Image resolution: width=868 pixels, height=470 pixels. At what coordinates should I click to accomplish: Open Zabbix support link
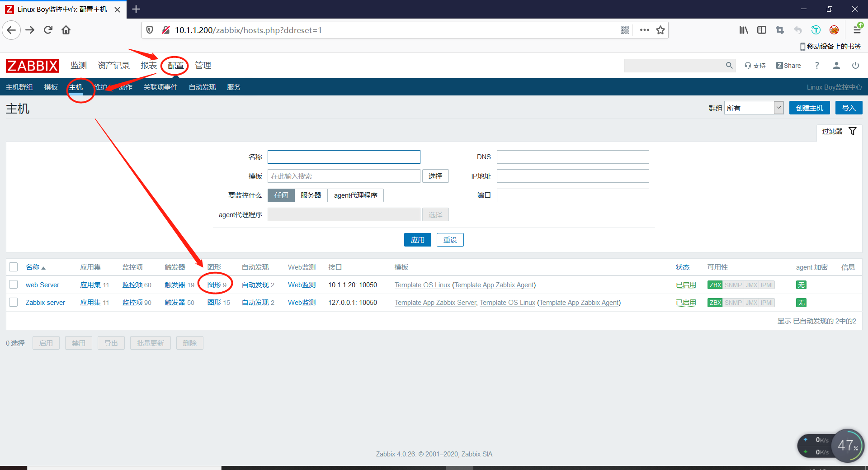755,66
